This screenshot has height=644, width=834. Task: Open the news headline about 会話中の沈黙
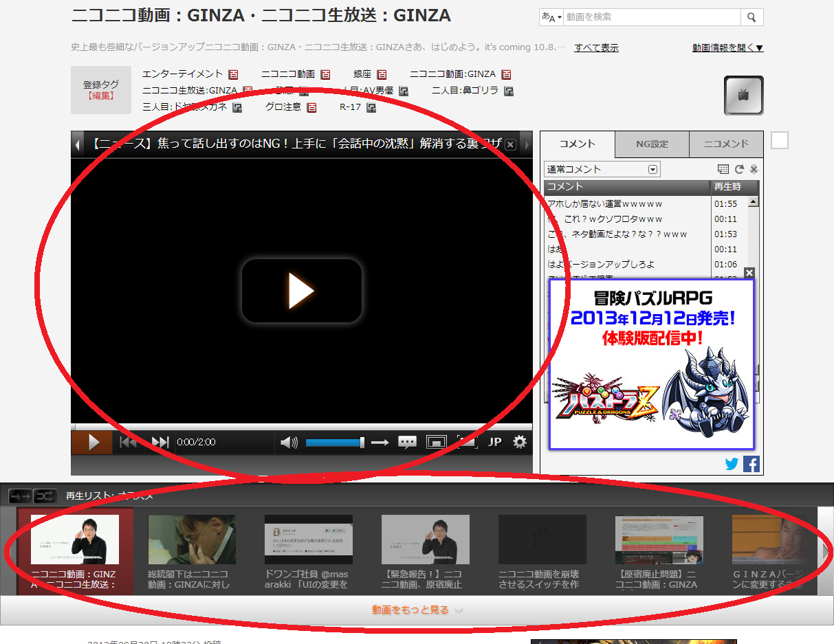click(296, 144)
